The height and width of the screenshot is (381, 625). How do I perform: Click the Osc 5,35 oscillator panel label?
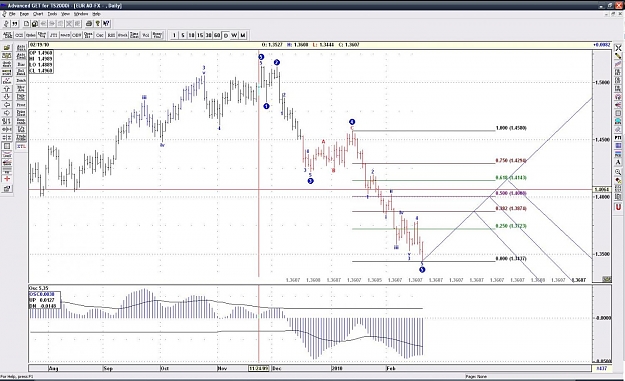click(39, 288)
